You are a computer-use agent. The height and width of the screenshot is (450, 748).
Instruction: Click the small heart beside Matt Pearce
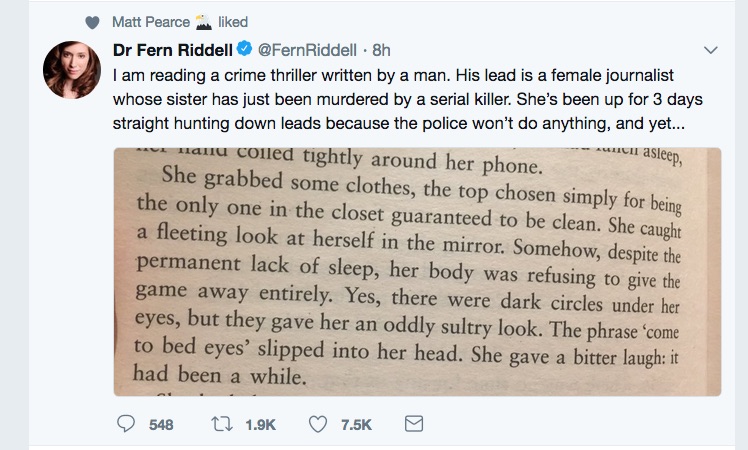tap(93, 22)
